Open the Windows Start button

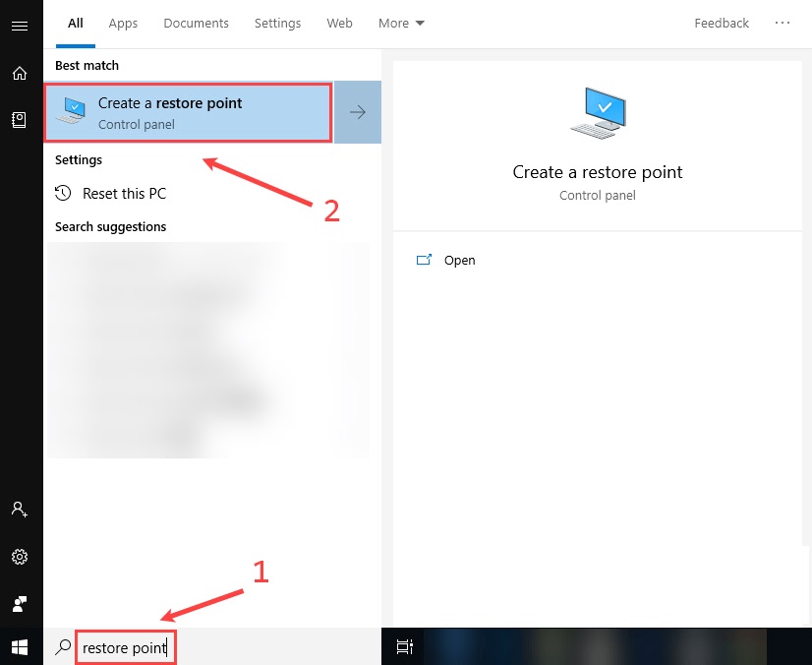click(20, 647)
